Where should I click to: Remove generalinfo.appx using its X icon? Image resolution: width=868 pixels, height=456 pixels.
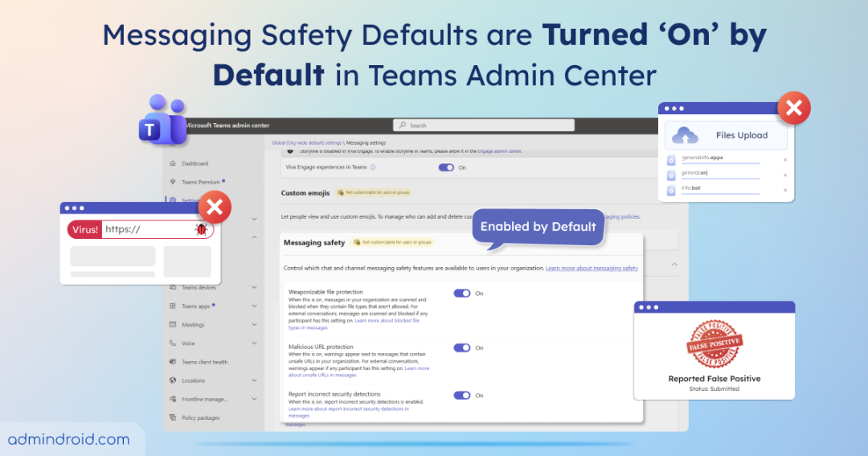pyautogui.click(x=785, y=159)
